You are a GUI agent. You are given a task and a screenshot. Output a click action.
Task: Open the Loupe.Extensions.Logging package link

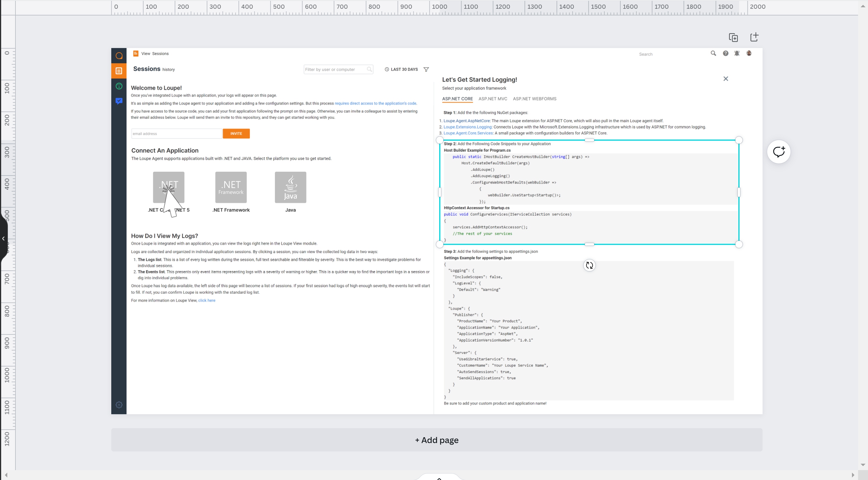click(468, 127)
